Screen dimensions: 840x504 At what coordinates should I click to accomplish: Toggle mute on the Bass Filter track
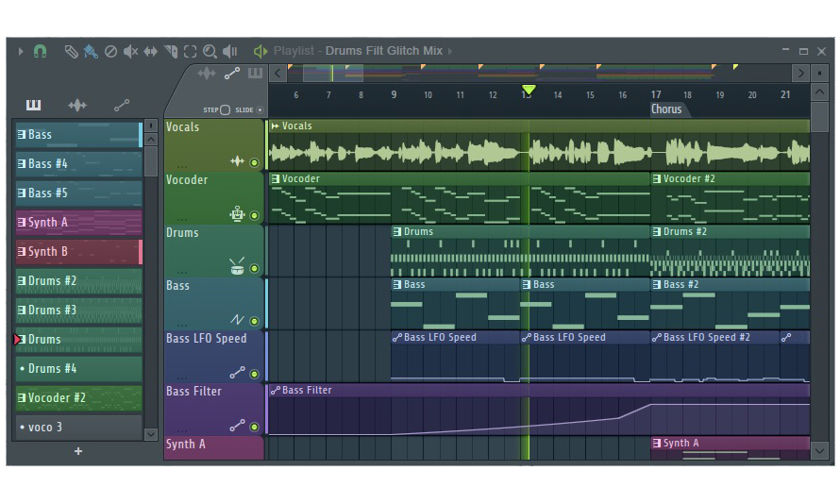click(x=255, y=427)
